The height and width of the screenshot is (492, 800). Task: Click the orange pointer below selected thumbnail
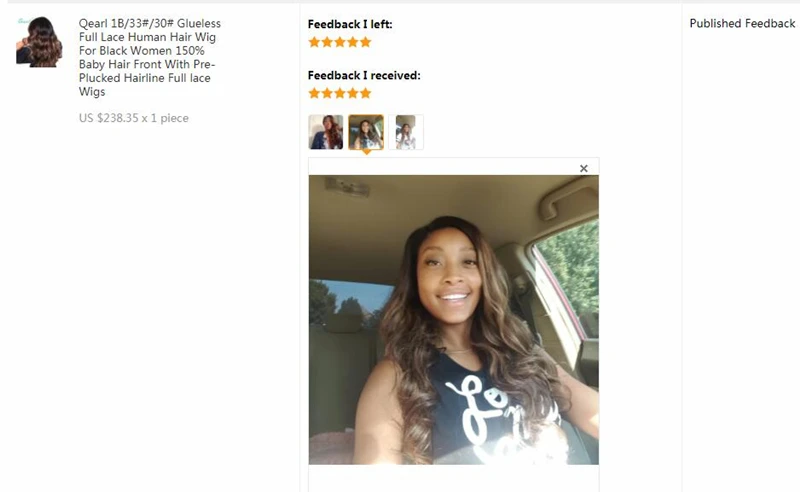pos(366,152)
